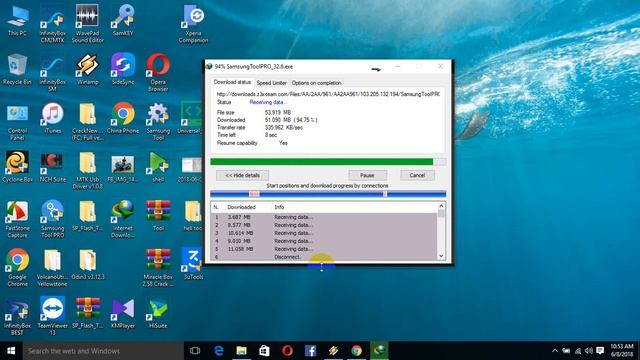Open Samsung Tool gear icon
This screenshot has height=360, width=640.
[x=158, y=122]
